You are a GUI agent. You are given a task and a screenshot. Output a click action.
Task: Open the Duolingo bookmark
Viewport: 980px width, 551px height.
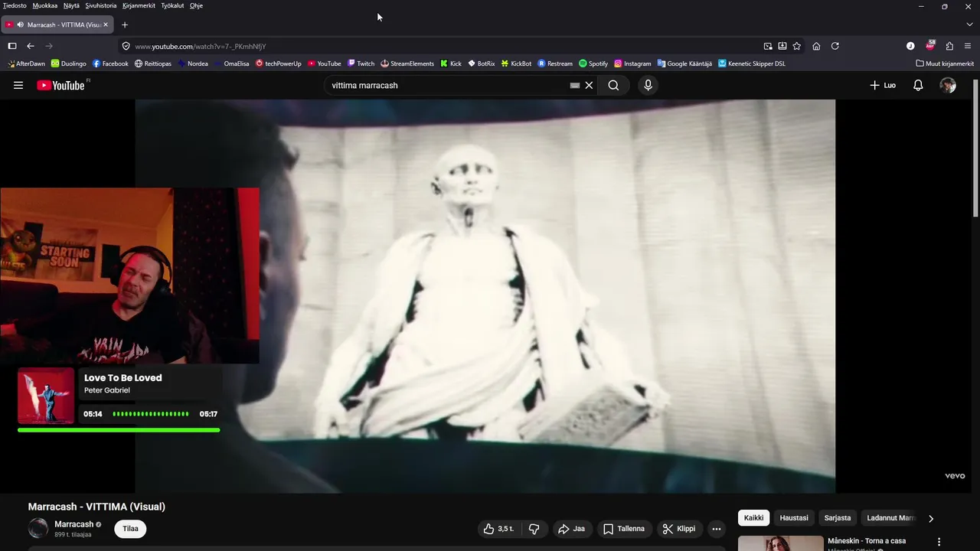point(69,64)
